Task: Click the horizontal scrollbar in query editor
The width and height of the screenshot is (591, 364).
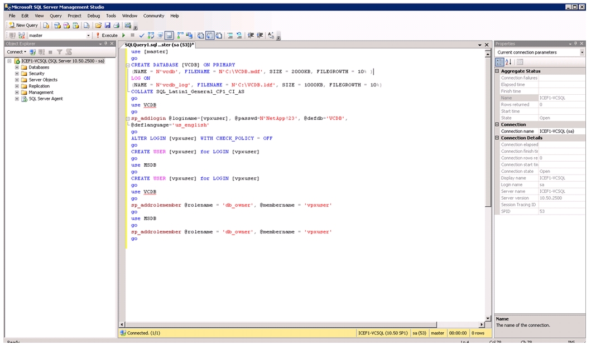Action: (x=281, y=324)
